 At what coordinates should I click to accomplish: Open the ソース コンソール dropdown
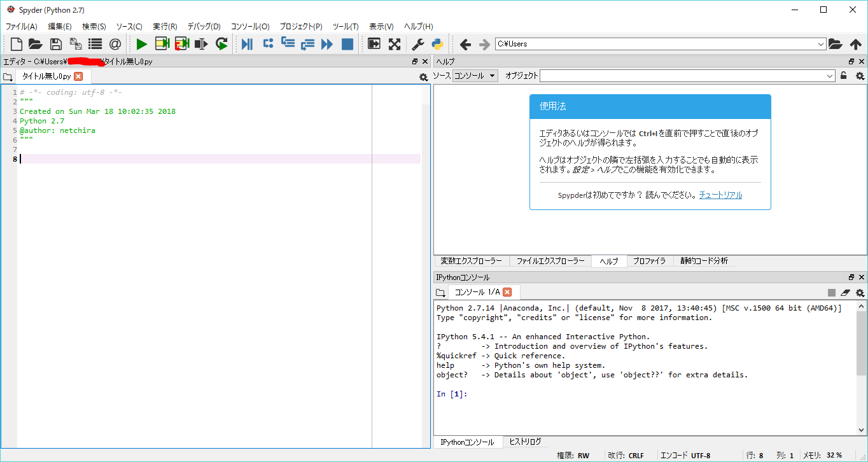tap(475, 76)
